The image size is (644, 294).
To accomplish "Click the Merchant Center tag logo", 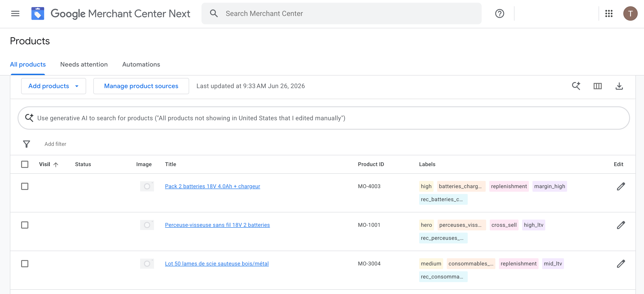I will point(38,13).
